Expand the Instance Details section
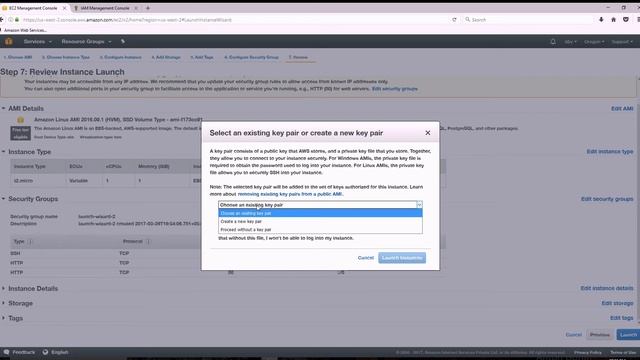This screenshot has height=360, width=640. 3,288
